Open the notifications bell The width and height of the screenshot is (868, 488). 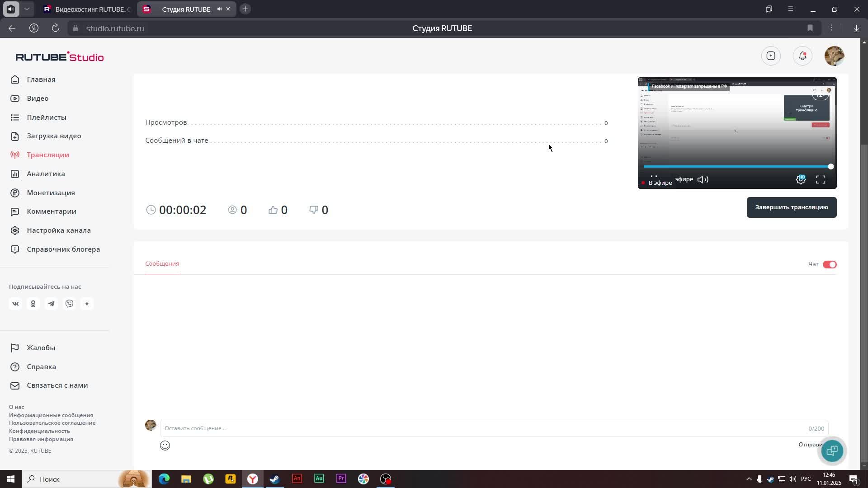802,56
